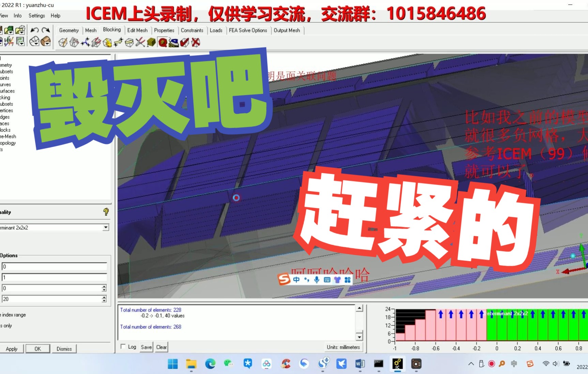588x374 pixels.
Task: Select the Create Block tool
Action: click(63, 42)
